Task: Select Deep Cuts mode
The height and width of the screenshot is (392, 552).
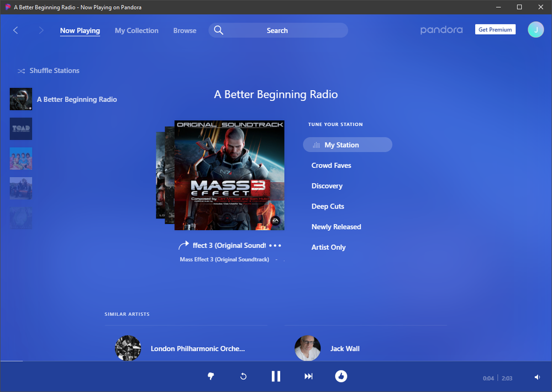Action: point(328,206)
